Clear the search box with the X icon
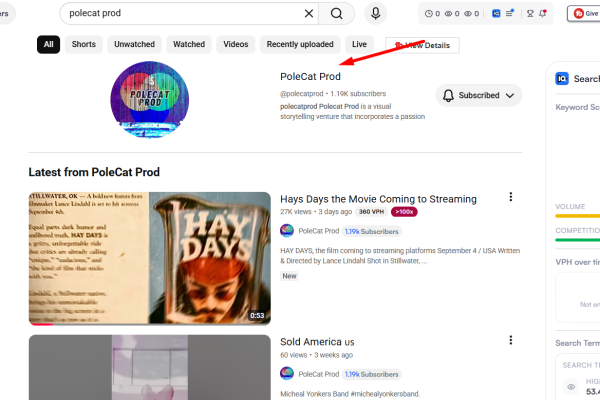Image resolution: width=600 pixels, height=400 pixels. click(x=309, y=13)
